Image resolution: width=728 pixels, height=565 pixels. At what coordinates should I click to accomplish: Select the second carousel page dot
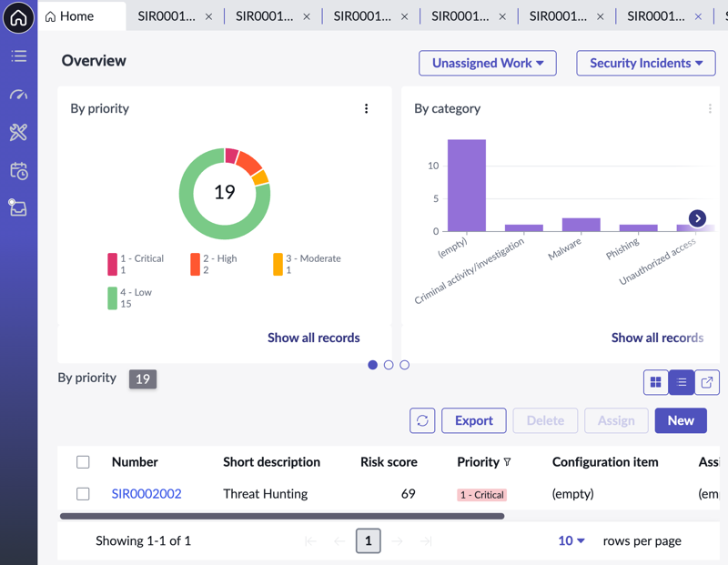(389, 365)
